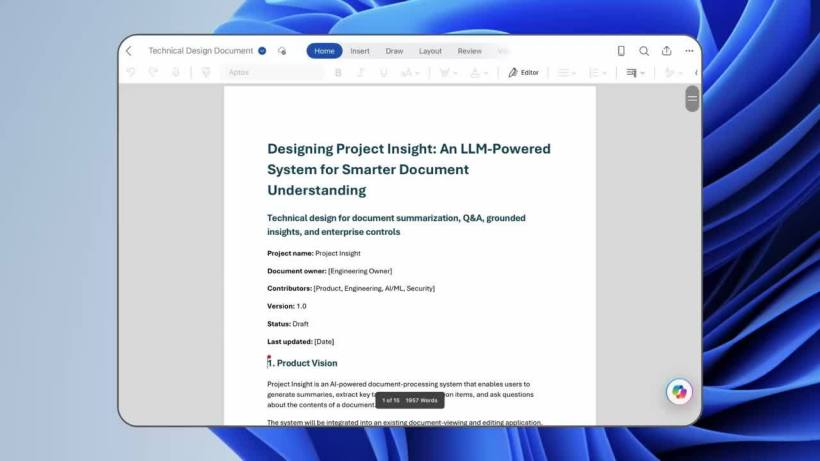820x461 pixels.
Task: Click the 'Contributors:' line
Action: (351, 289)
